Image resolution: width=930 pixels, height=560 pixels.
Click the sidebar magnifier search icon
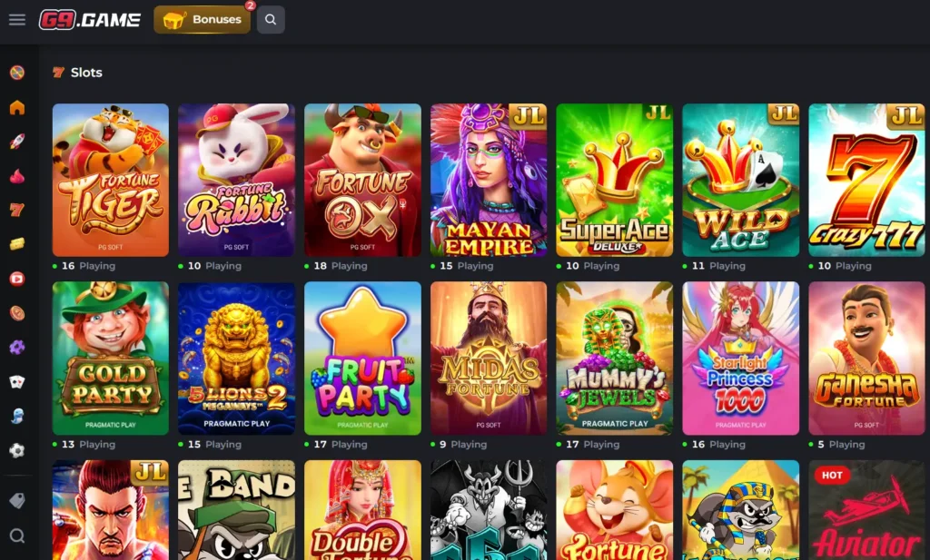(17, 536)
